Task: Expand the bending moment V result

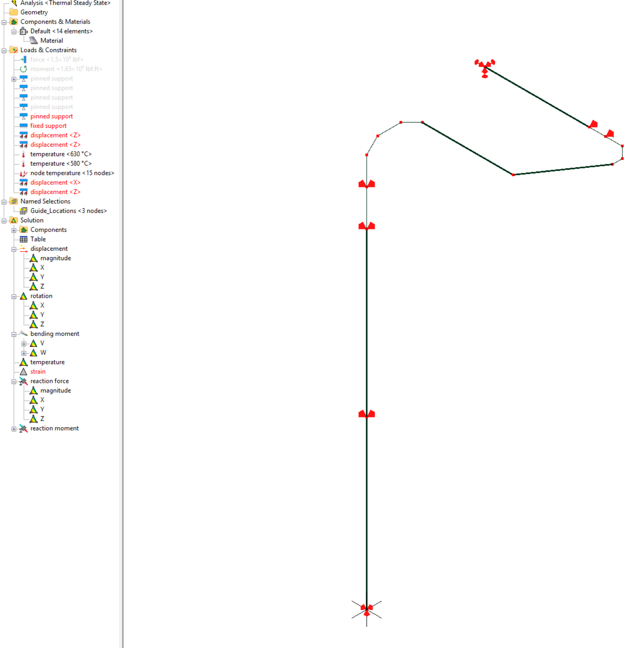Action: 24,344
